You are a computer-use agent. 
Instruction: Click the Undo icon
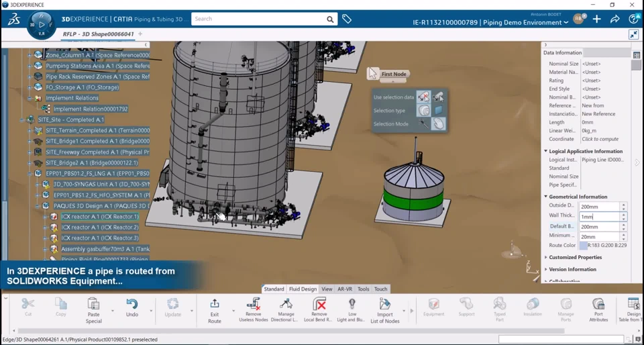click(x=132, y=304)
